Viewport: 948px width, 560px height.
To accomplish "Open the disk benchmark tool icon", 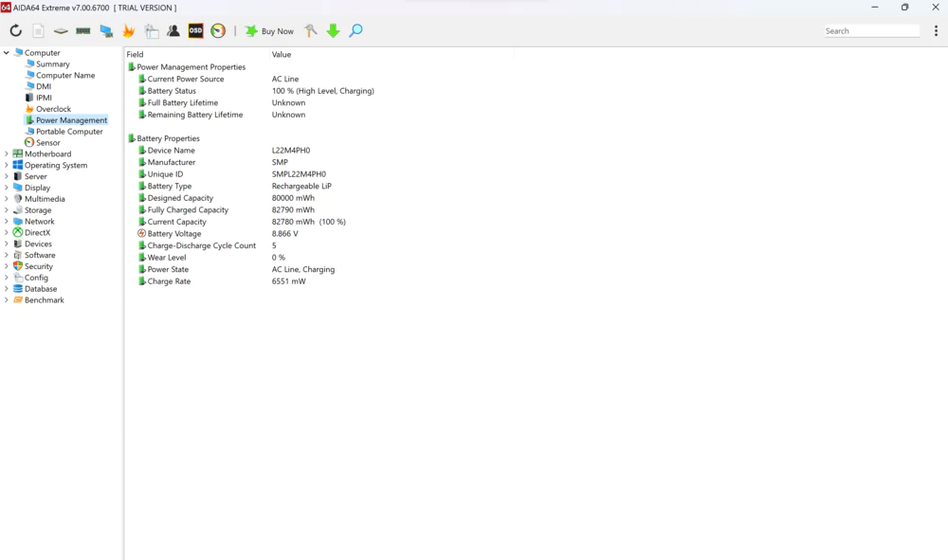I will point(61,31).
